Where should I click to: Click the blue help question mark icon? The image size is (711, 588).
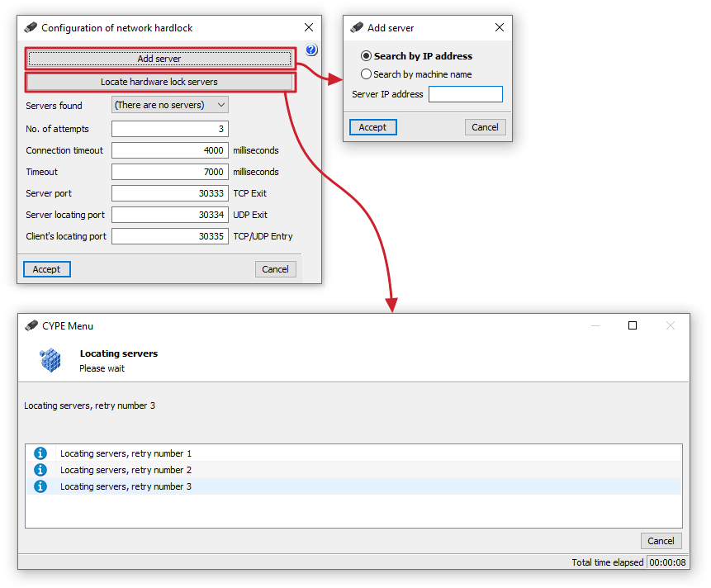311,50
